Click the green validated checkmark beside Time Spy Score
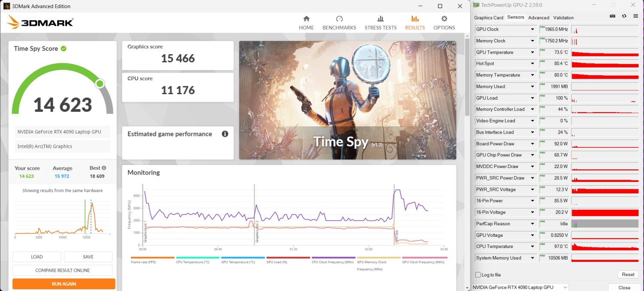The height and width of the screenshot is (291, 644). [x=64, y=49]
